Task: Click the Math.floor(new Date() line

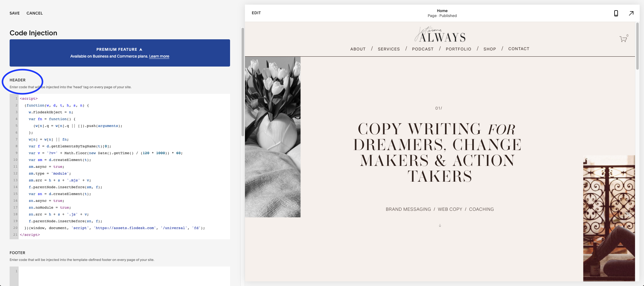Action: 106,153
